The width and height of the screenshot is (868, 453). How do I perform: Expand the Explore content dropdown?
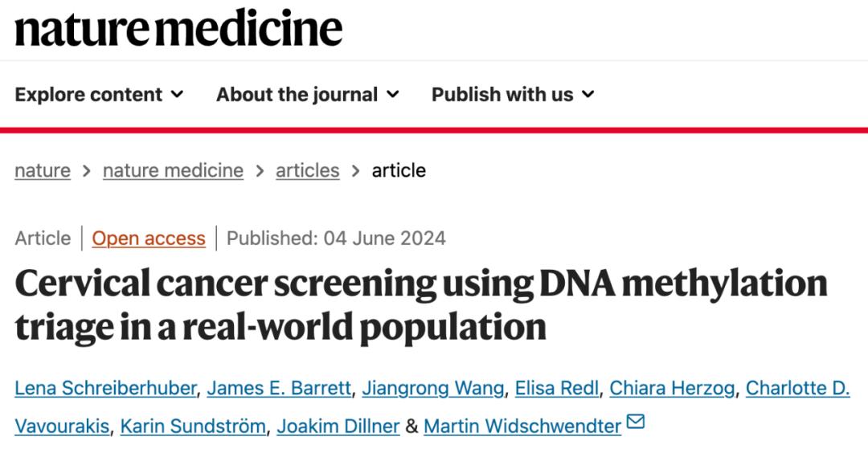point(99,95)
